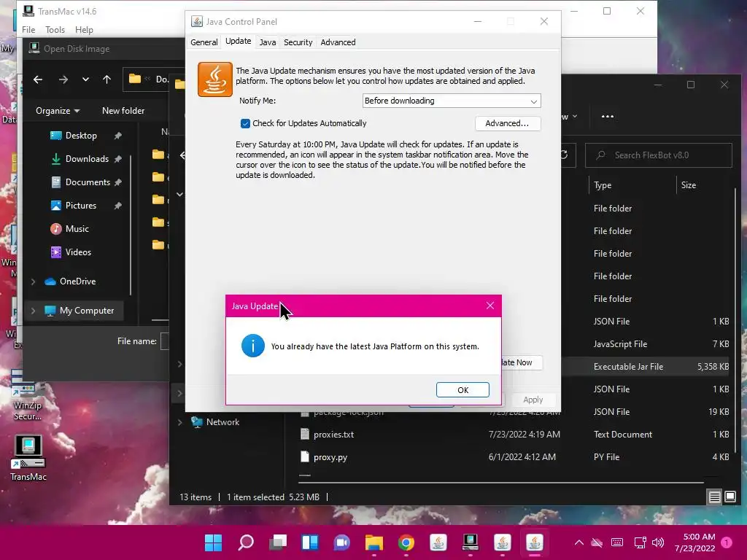Click Forward arrow in Open Disk Image dialog
This screenshot has width=747, height=560.
63,79
